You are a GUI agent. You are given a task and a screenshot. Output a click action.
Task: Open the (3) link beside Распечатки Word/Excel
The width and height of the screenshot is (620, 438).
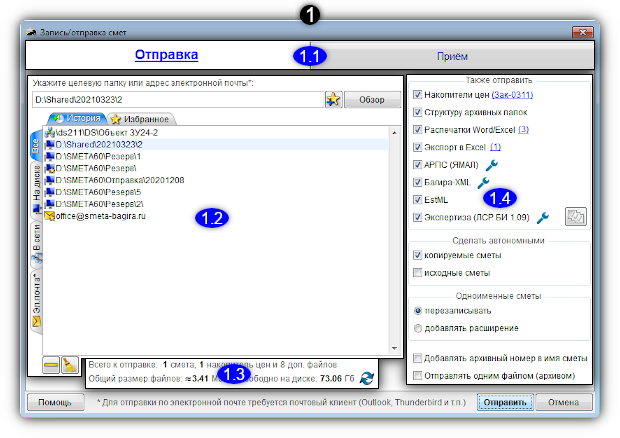click(523, 130)
